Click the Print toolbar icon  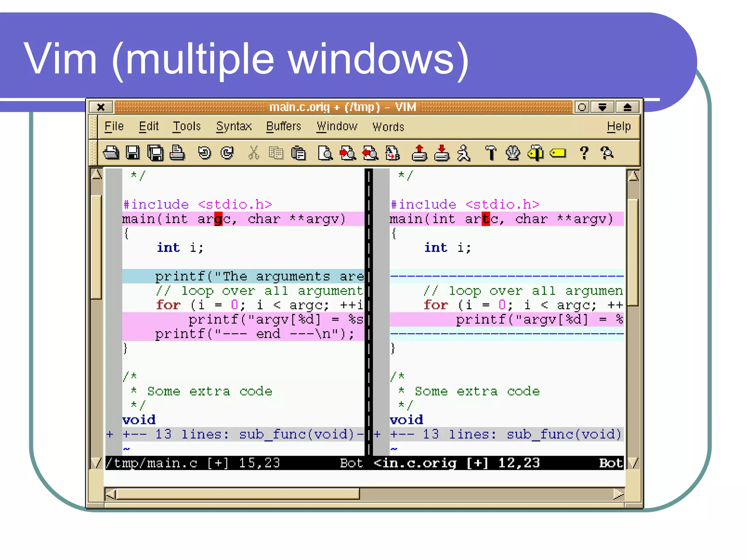177,153
